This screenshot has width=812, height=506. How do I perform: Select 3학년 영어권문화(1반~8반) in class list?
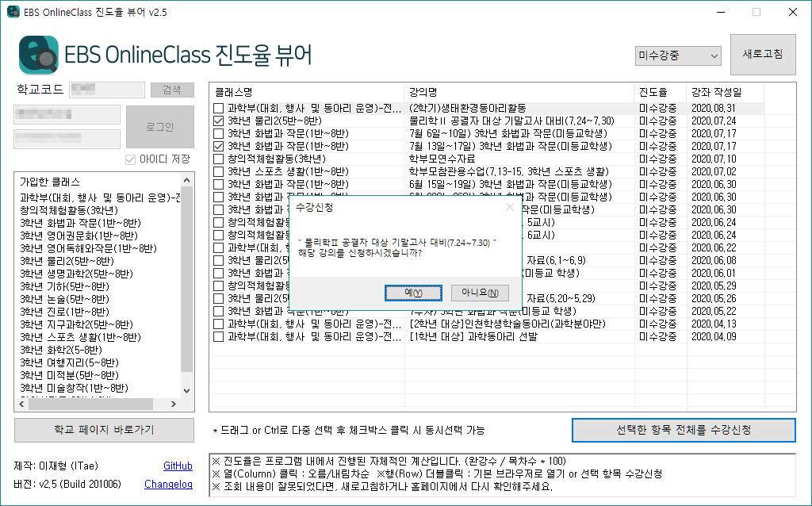(79, 236)
